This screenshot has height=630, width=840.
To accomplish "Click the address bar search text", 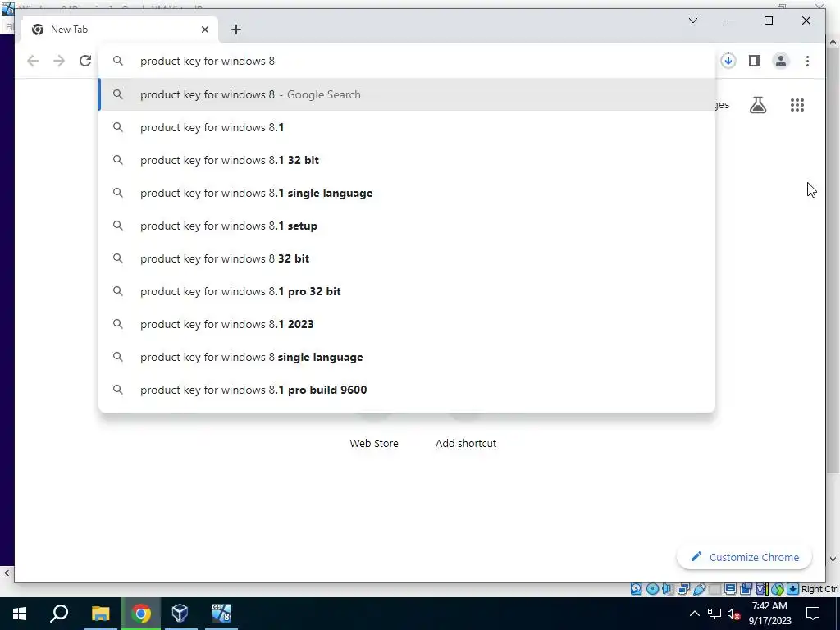I will pyautogui.click(x=208, y=61).
